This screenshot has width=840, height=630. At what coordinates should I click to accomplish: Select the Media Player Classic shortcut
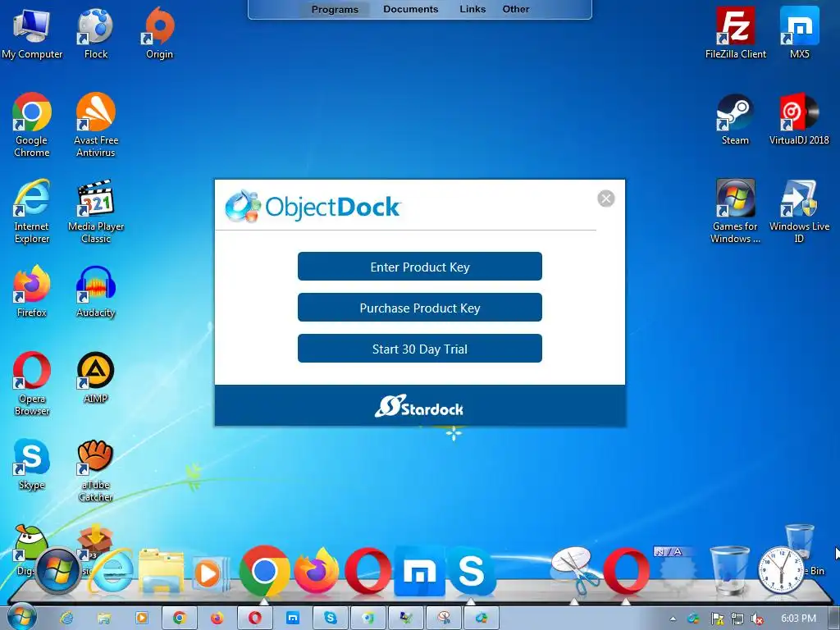(x=96, y=212)
